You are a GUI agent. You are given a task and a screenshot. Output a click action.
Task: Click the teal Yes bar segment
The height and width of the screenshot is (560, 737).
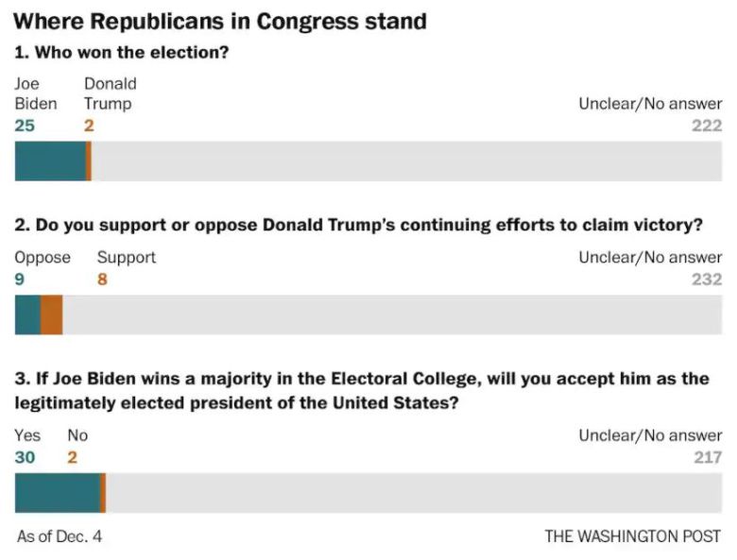[x=57, y=493]
